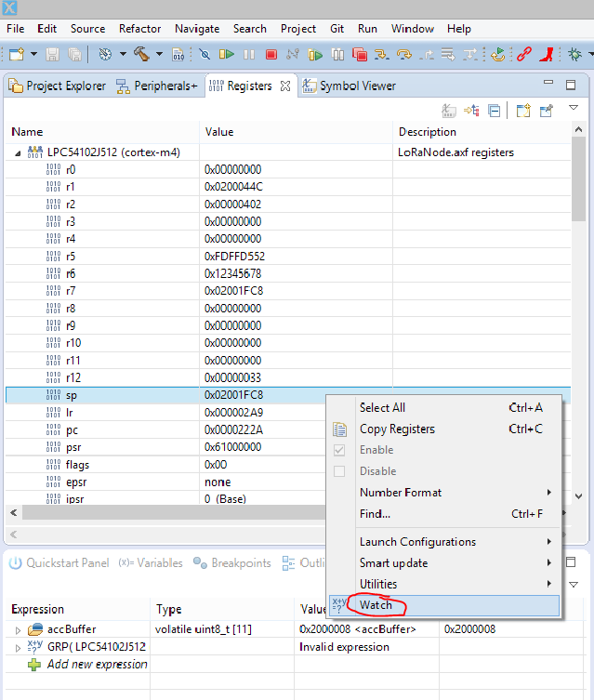This screenshot has width=594, height=700.
Task: Click the green Debug bug icon
Action: tap(574, 55)
